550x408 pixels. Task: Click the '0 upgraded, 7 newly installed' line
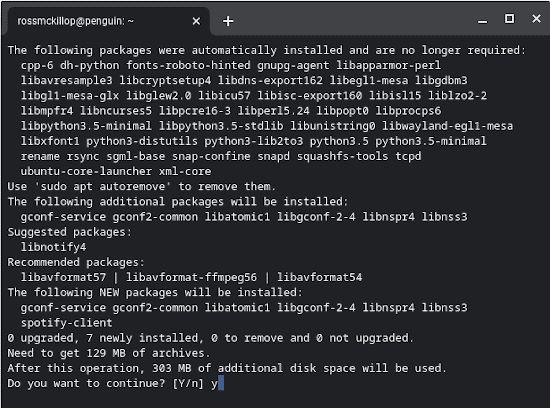point(210,338)
